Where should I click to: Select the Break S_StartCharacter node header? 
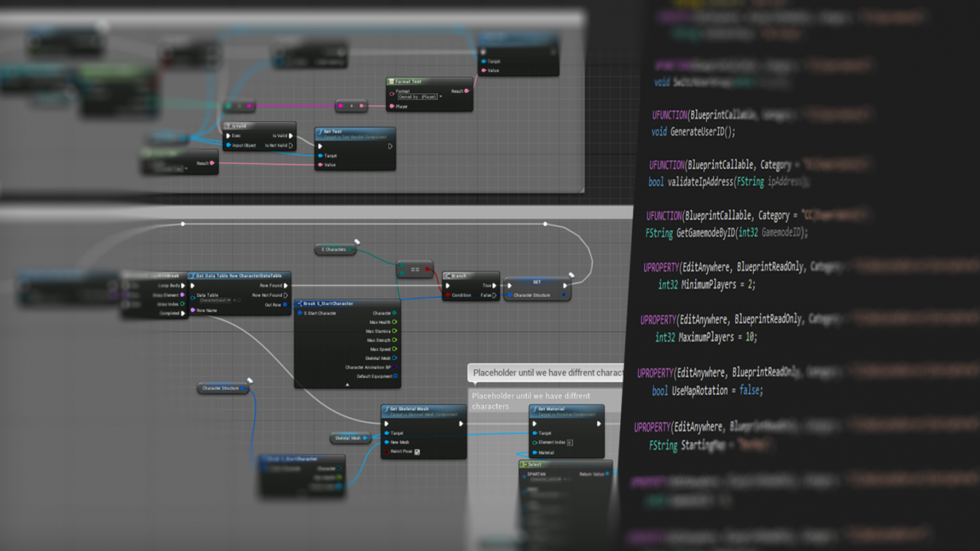tap(347, 304)
